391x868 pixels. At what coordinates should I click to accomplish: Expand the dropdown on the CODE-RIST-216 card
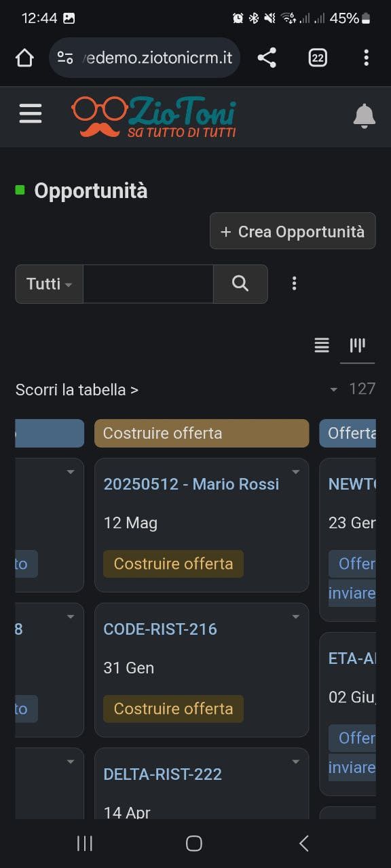(x=295, y=616)
